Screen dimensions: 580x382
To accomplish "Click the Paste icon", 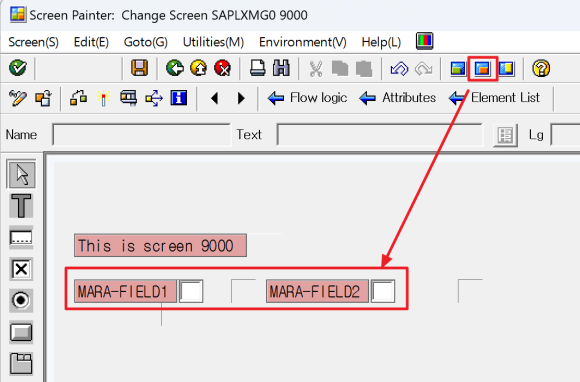I will 364,68.
